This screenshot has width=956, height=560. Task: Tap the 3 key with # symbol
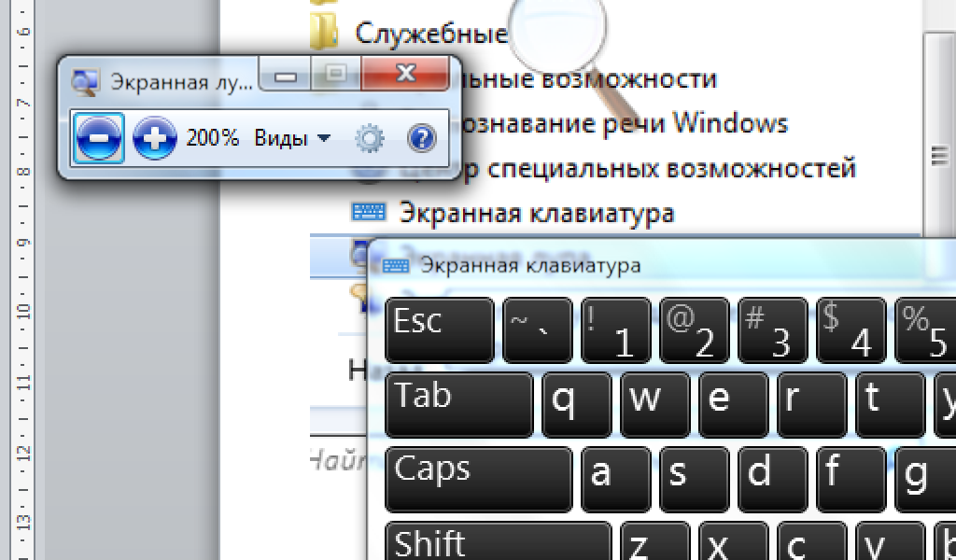pos(772,330)
